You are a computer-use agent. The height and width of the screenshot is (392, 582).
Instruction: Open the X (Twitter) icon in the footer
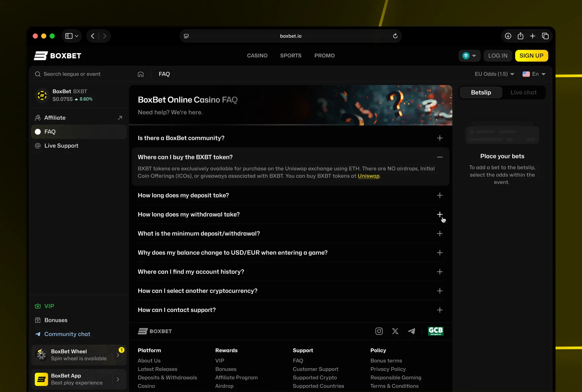[395, 331]
